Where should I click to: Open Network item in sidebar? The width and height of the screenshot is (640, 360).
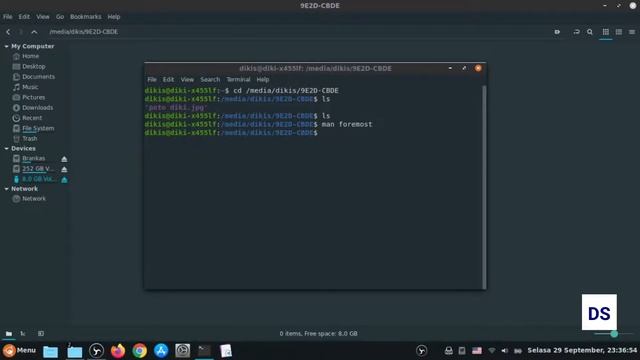[33, 199]
